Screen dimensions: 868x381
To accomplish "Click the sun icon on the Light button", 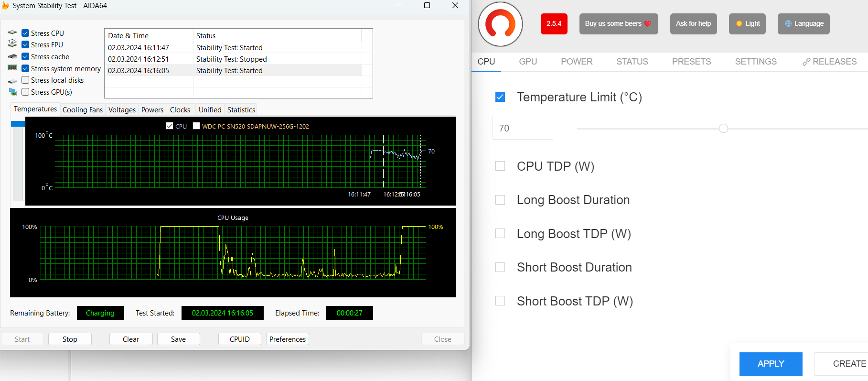I will click(x=739, y=24).
